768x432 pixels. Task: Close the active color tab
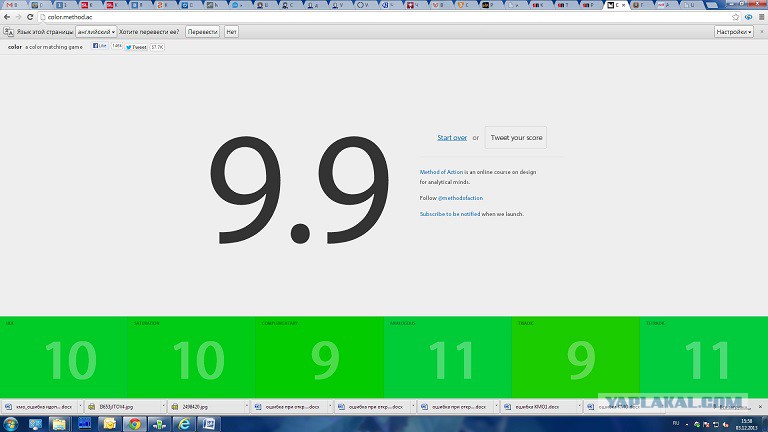[x=624, y=5]
